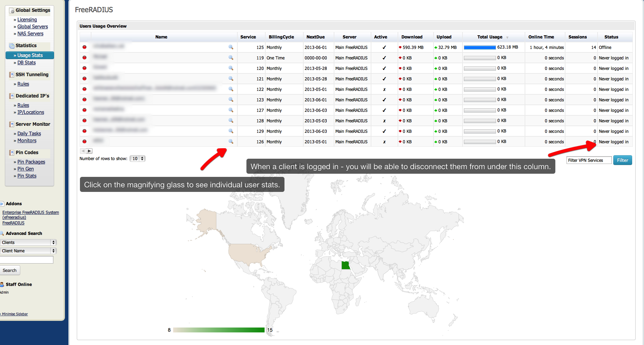Go to previous page of users table

(x=83, y=151)
